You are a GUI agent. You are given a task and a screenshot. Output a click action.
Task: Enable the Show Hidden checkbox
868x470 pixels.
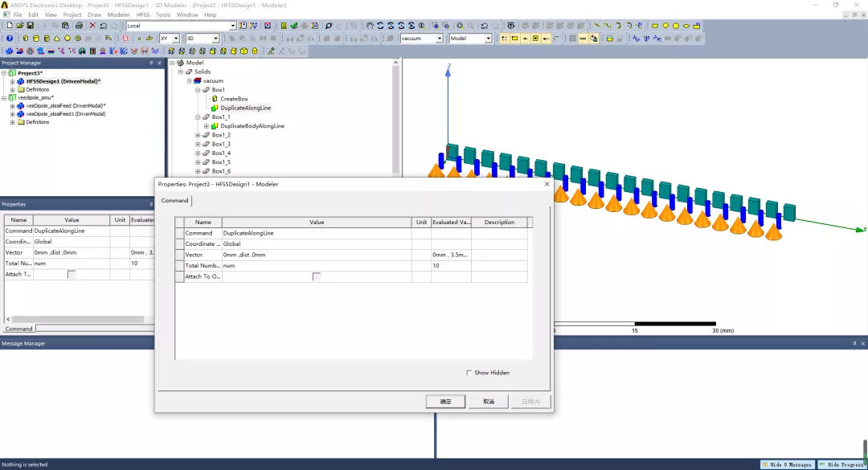pyautogui.click(x=469, y=373)
